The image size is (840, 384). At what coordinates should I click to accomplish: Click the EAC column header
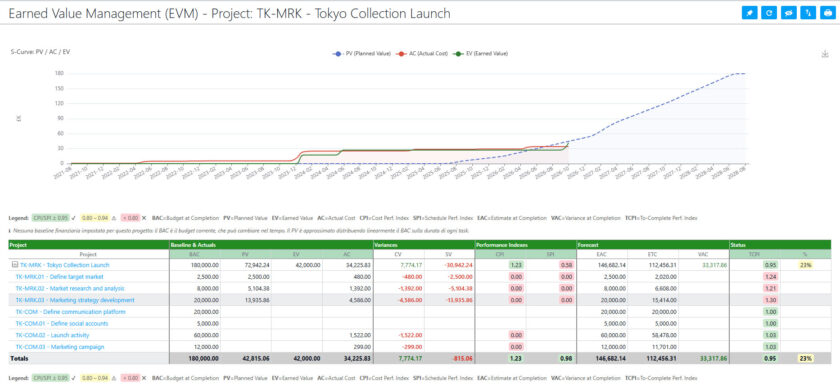[x=602, y=254]
